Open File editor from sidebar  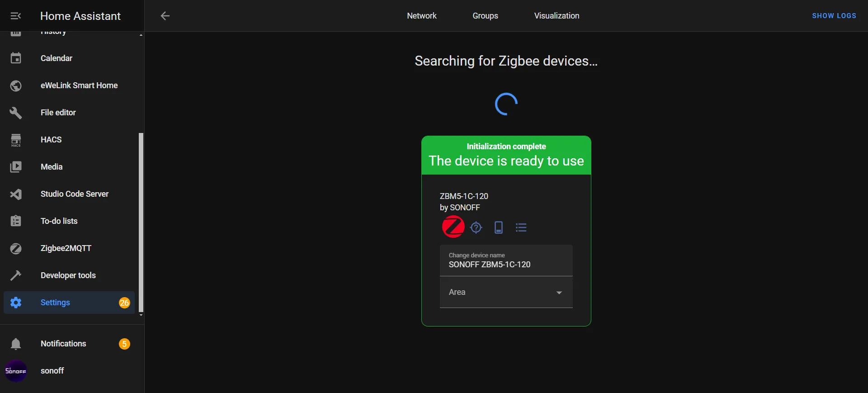pyautogui.click(x=69, y=113)
